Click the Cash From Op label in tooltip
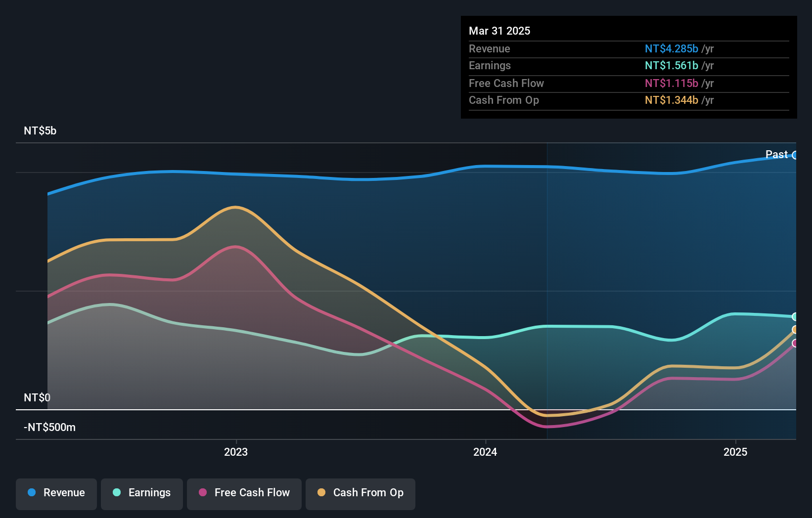The height and width of the screenshot is (518, 812). coord(503,100)
